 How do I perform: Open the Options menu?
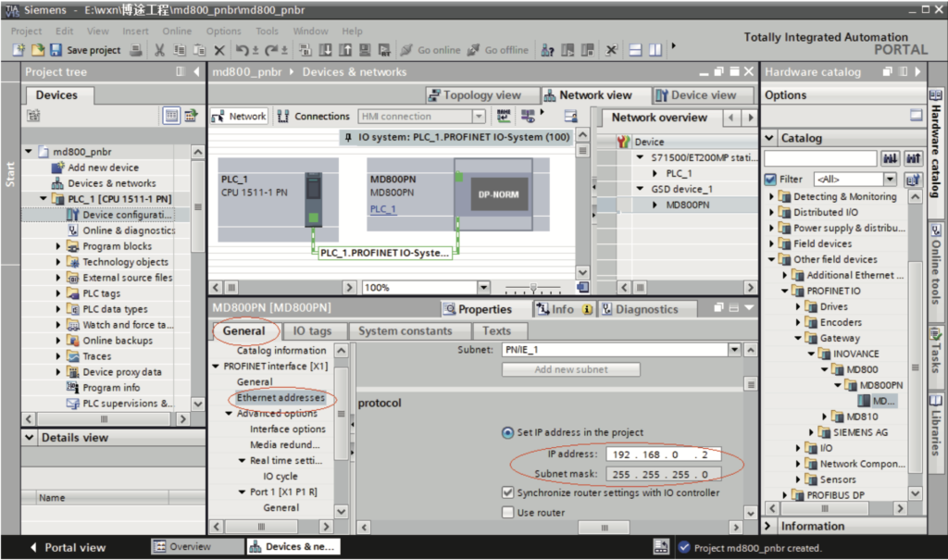point(223,31)
